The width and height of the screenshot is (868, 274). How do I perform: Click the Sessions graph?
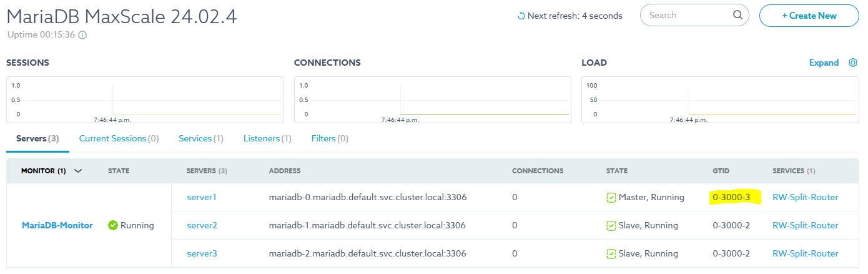(x=145, y=100)
